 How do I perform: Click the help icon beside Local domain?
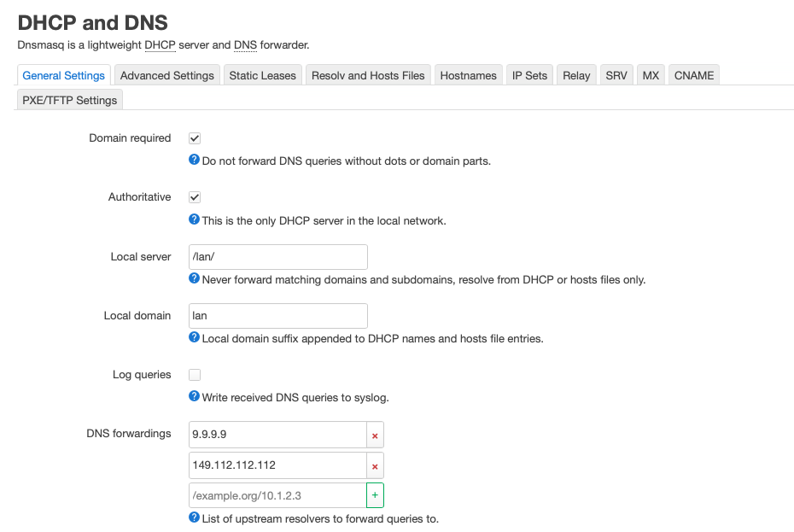coord(194,338)
